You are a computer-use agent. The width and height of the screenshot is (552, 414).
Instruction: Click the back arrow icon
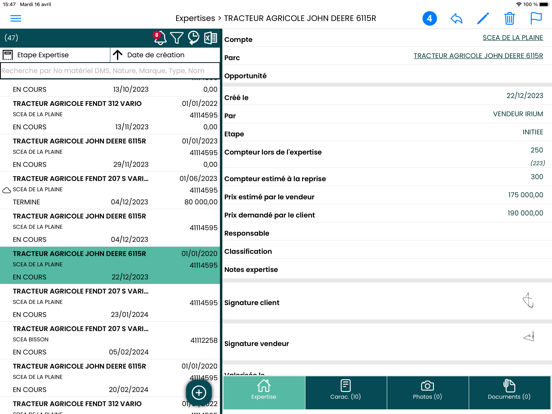click(x=456, y=18)
